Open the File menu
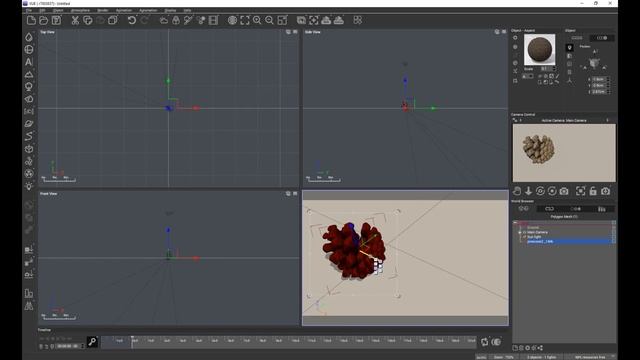This screenshot has height=360, width=640. click(x=29, y=10)
